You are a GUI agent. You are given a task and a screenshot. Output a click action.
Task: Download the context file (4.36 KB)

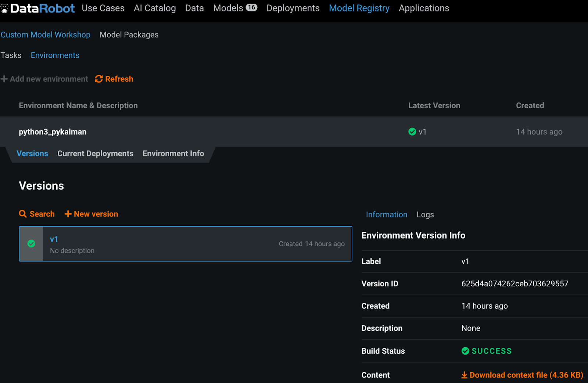(522, 375)
